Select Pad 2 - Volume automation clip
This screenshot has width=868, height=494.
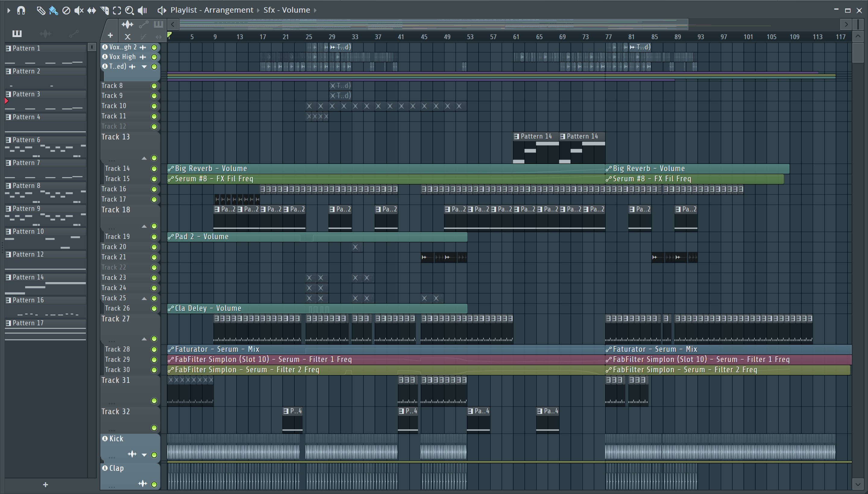pyautogui.click(x=317, y=237)
